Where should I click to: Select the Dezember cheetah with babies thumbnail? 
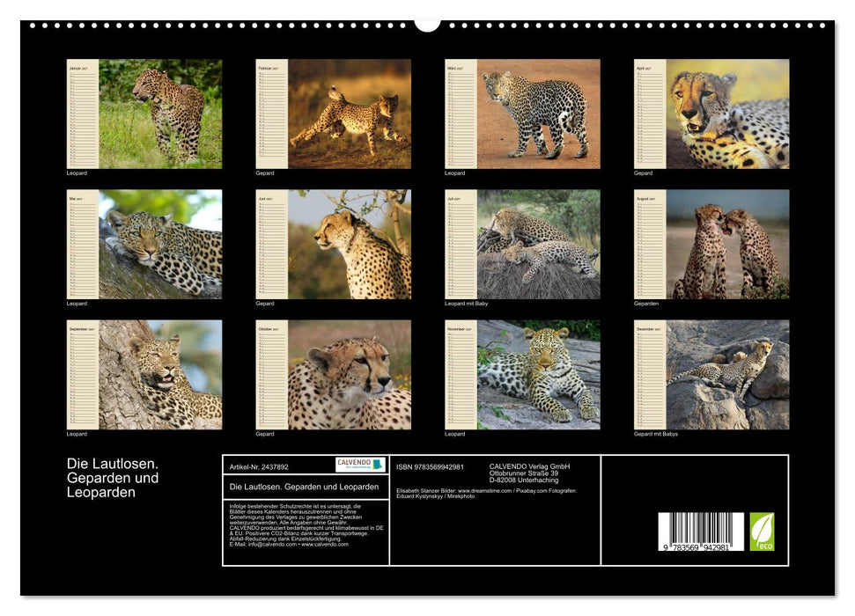[711, 375]
